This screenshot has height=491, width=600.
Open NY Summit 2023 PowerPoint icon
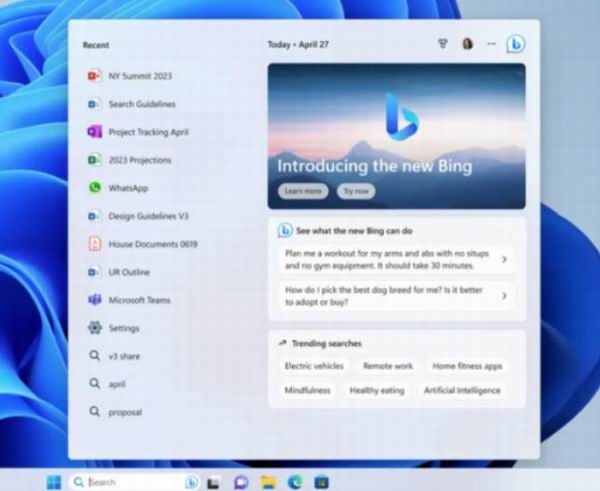pos(94,76)
